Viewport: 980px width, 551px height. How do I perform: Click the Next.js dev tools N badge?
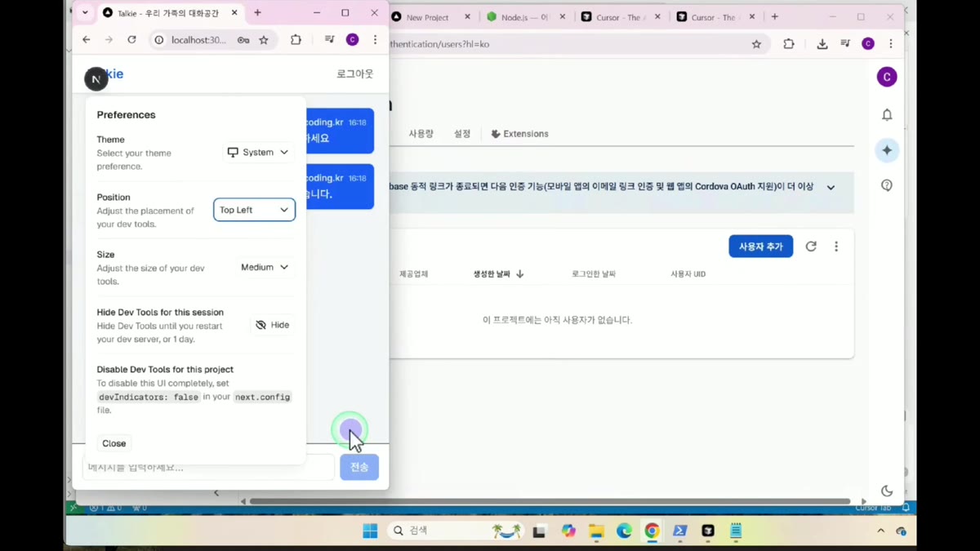[x=96, y=79]
